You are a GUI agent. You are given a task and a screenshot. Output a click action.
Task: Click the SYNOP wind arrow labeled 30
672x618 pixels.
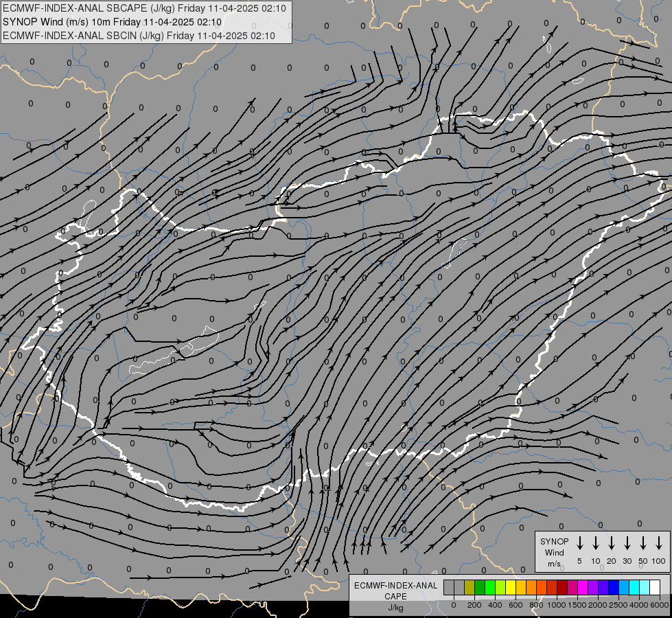[627, 543]
